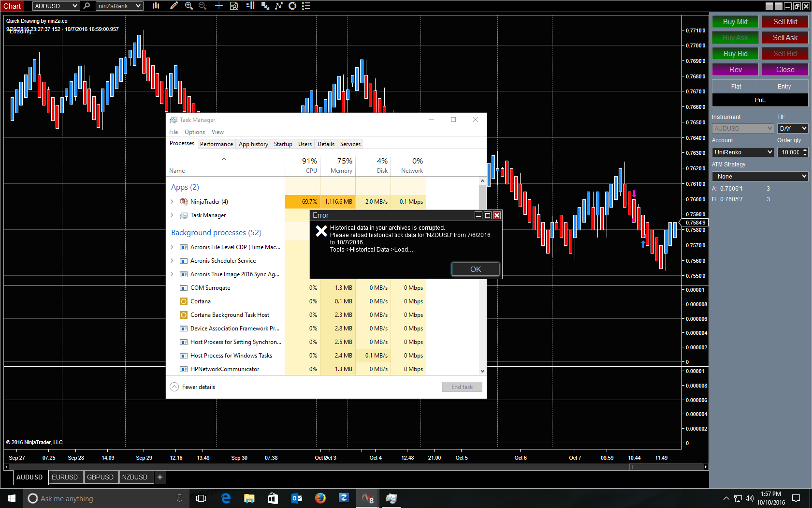Launch Microsoft Edge from the taskbar
Screen dimensions: 812x508
coord(226,498)
